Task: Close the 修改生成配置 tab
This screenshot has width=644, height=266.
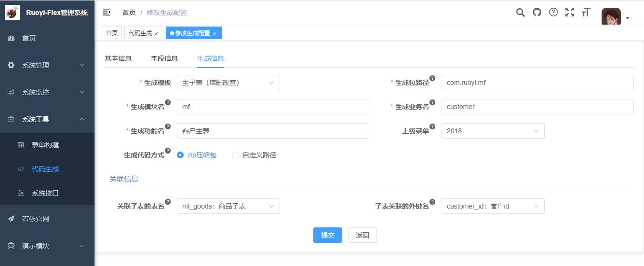Action: [x=215, y=34]
